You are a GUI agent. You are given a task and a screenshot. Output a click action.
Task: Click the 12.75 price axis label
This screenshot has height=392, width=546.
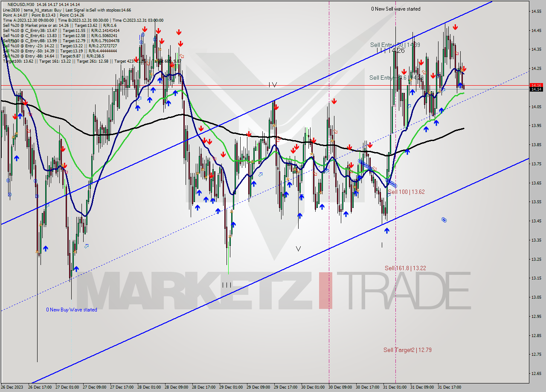coord(537,355)
